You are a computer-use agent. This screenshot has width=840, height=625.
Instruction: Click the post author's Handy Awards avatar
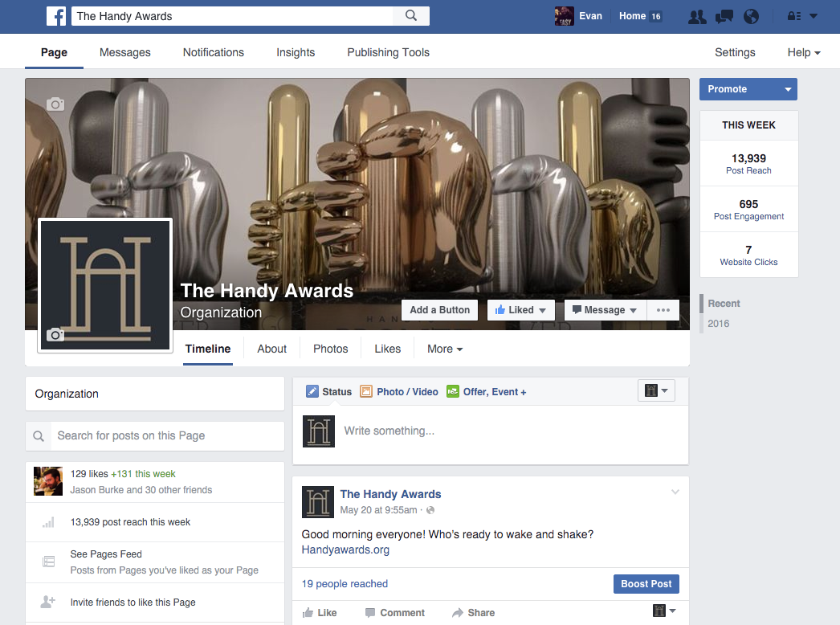318,502
